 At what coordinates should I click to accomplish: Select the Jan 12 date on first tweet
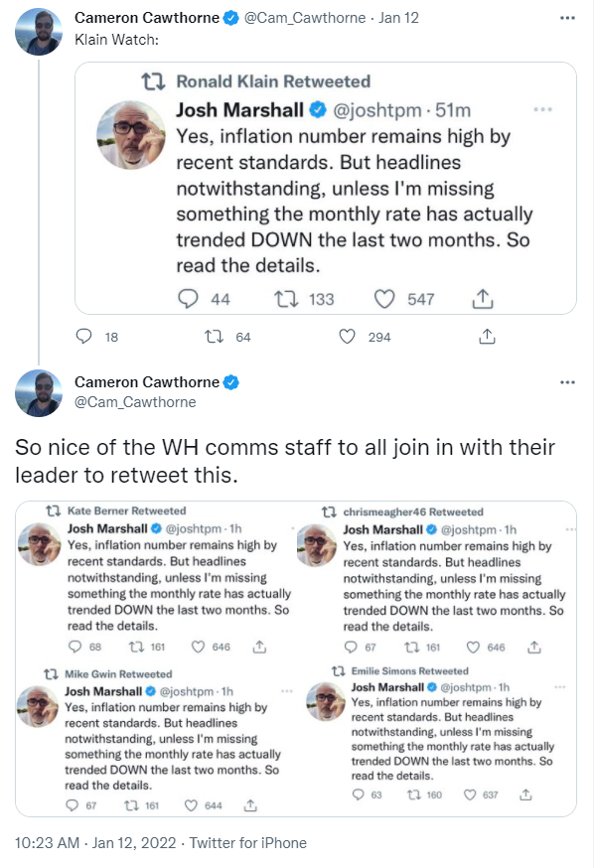[398, 18]
